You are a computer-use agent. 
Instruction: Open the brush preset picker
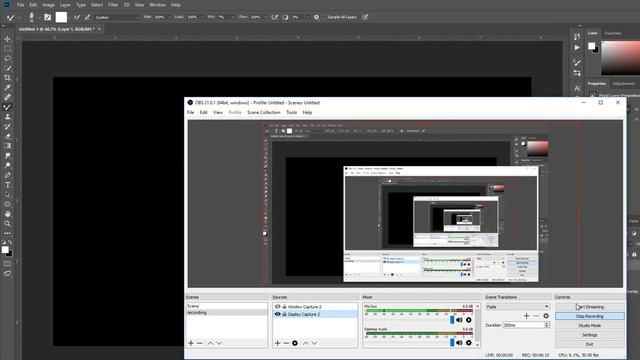(x=31, y=17)
